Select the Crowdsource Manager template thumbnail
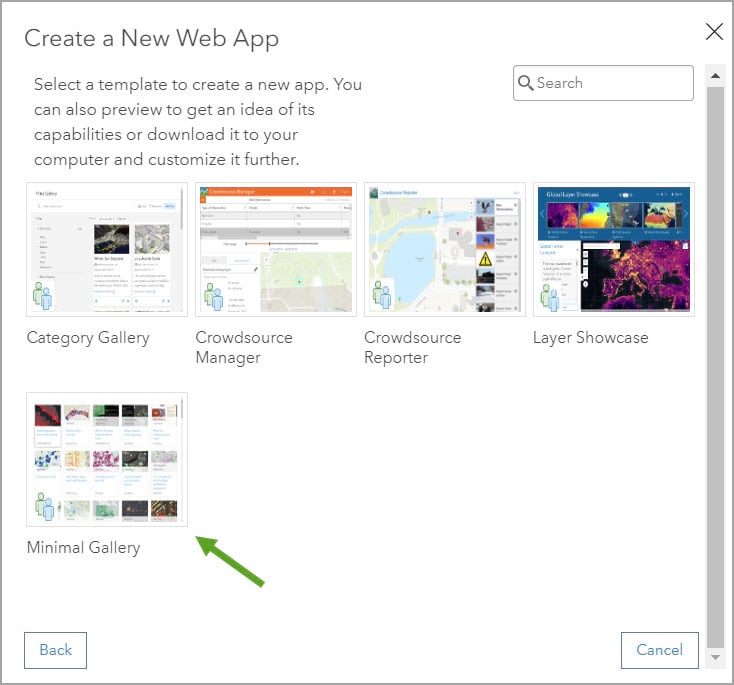This screenshot has height=685, width=734. pos(276,249)
